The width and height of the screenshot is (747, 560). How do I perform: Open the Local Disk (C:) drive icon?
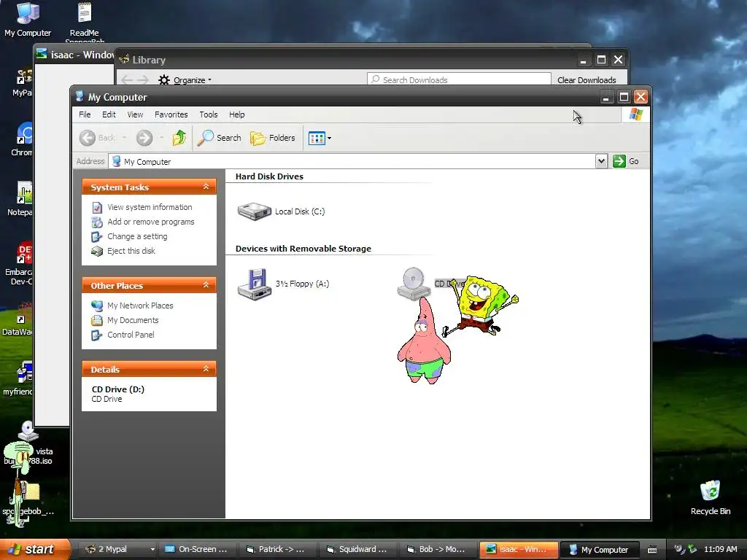tap(255, 211)
